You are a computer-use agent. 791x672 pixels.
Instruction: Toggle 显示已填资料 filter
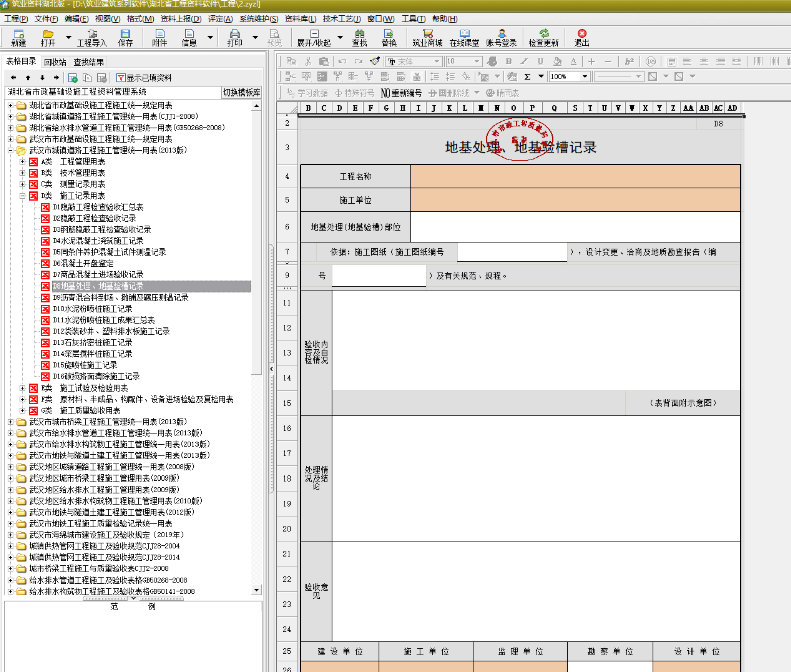[x=144, y=78]
